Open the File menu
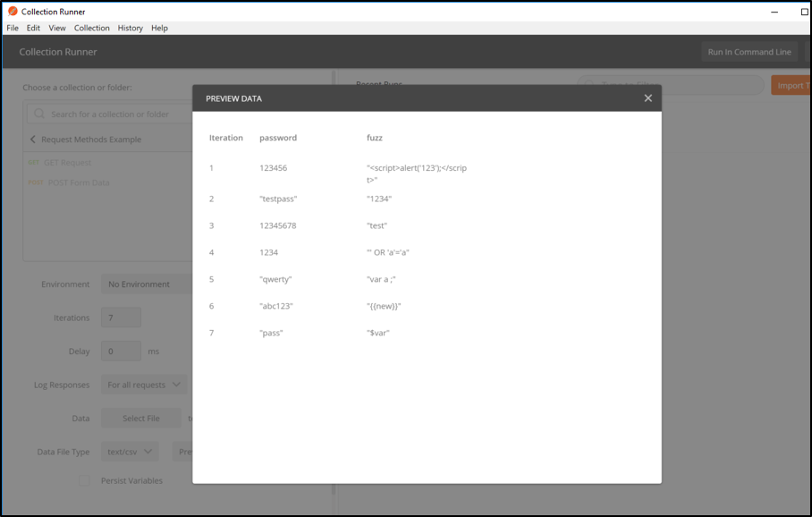The height and width of the screenshot is (517, 812). (13, 28)
